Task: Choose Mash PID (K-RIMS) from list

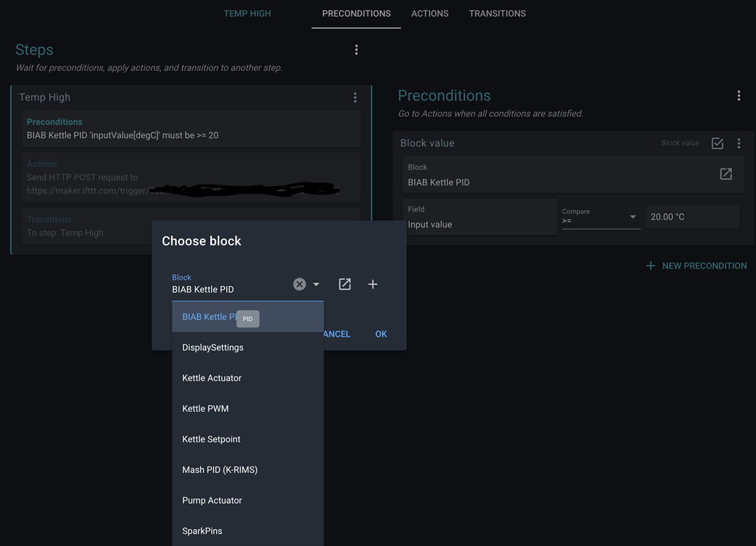Action: point(220,470)
